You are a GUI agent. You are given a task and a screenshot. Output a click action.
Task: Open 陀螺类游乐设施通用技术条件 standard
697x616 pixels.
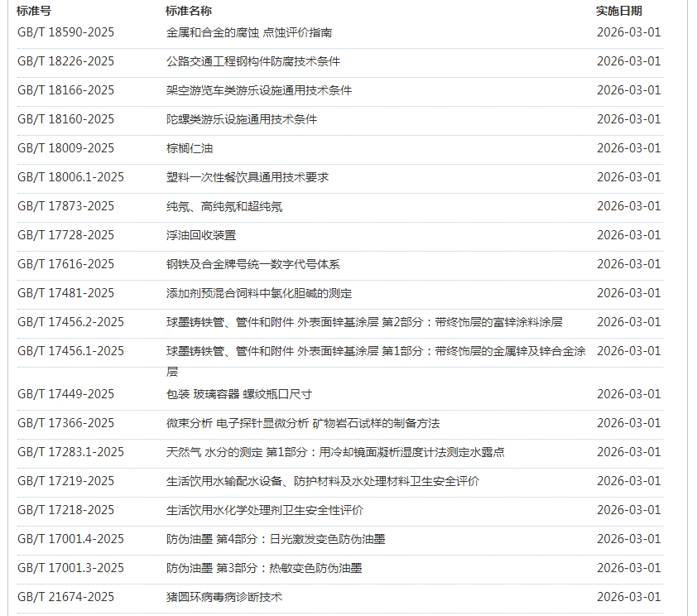241,119
